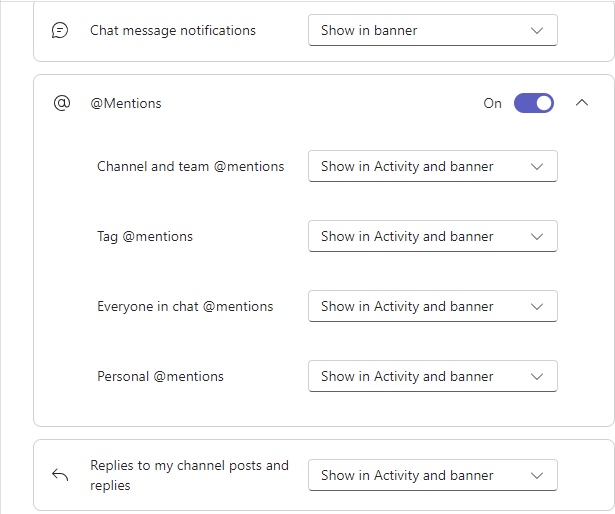The width and height of the screenshot is (615, 514).
Task: Click the @ symbol Mentions icon
Action: (62, 103)
